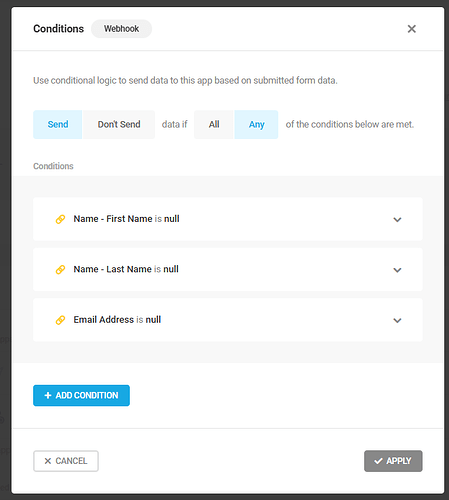This screenshot has height=500, width=449.
Task: Expand the First Name is null condition
Action: (397, 219)
